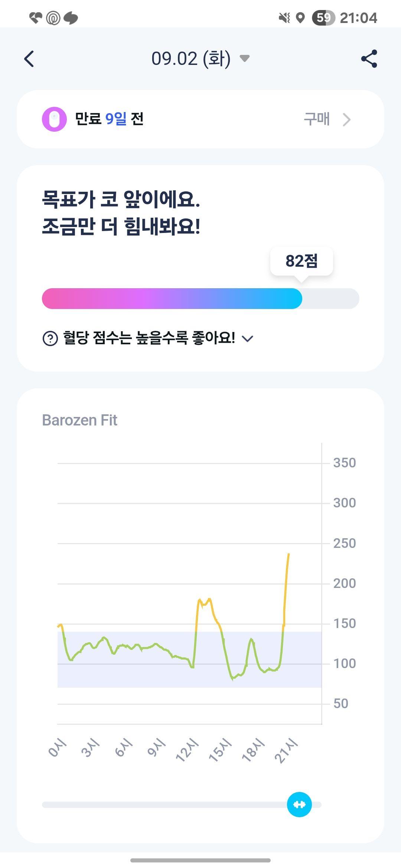The height and width of the screenshot is (868, 401).
Task: Tap the muted vibrate status icon
Action: 284,17
